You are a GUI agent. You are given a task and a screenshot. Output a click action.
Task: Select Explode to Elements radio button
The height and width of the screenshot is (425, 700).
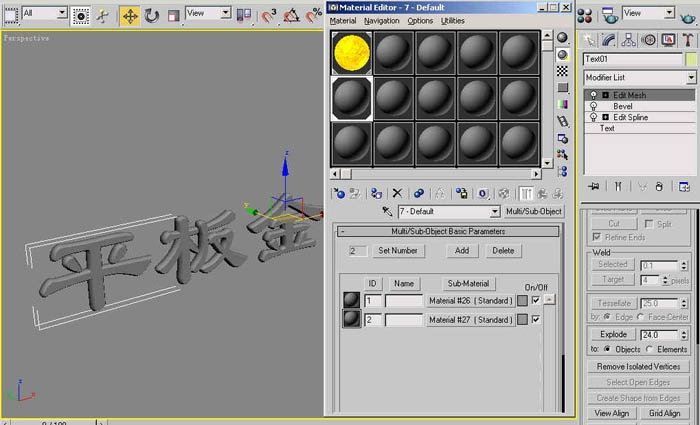(650, 349)
